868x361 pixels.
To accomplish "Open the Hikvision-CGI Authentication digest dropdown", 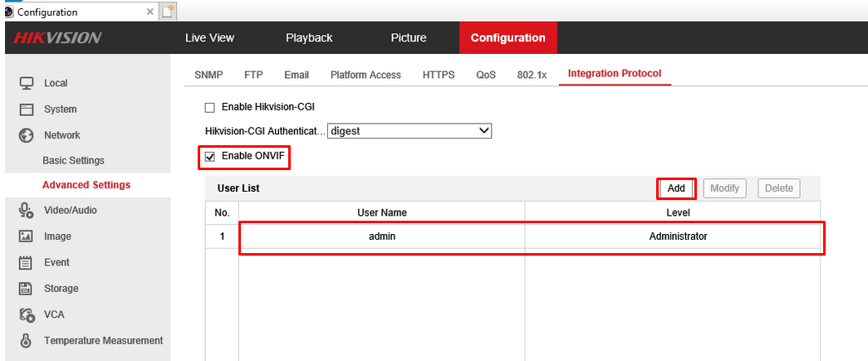I will pos(409,131).
